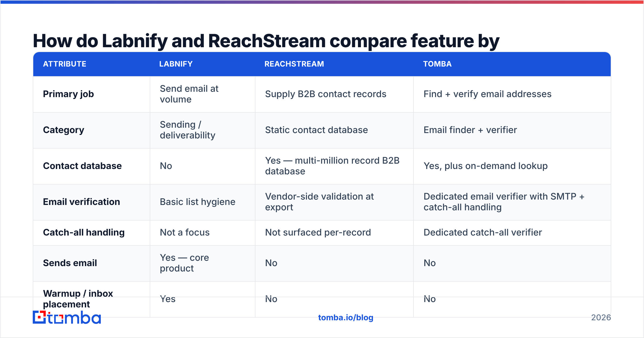The width and height of the screenshot is (644, 338).
Task: Click 'Dedicated email verifier with SMTP' cell
Action: pos(504,202)
